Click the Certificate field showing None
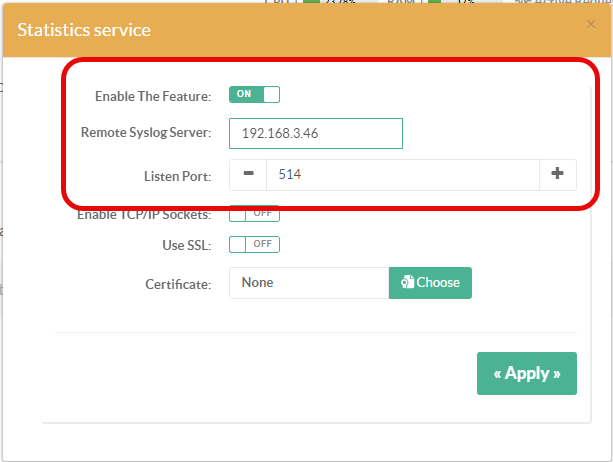This screenshot has height=462, width=613. coord(308,283)
